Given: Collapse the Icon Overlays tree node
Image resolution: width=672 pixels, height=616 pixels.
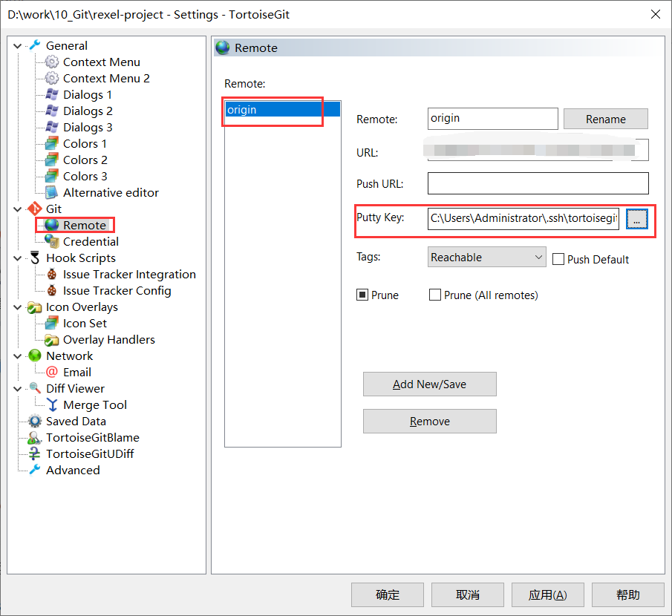Looking at the screenshot, I should [x=18, y=307].
